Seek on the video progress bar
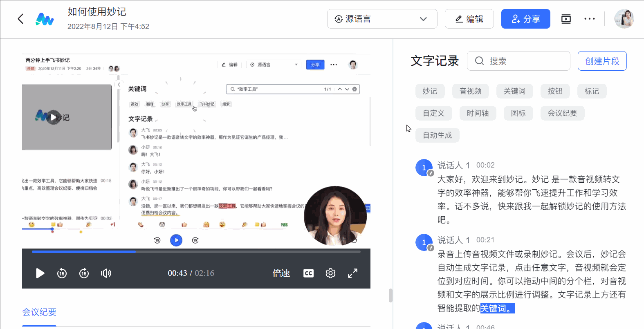The height and width of the screenshot is (329, 644). 196,252
